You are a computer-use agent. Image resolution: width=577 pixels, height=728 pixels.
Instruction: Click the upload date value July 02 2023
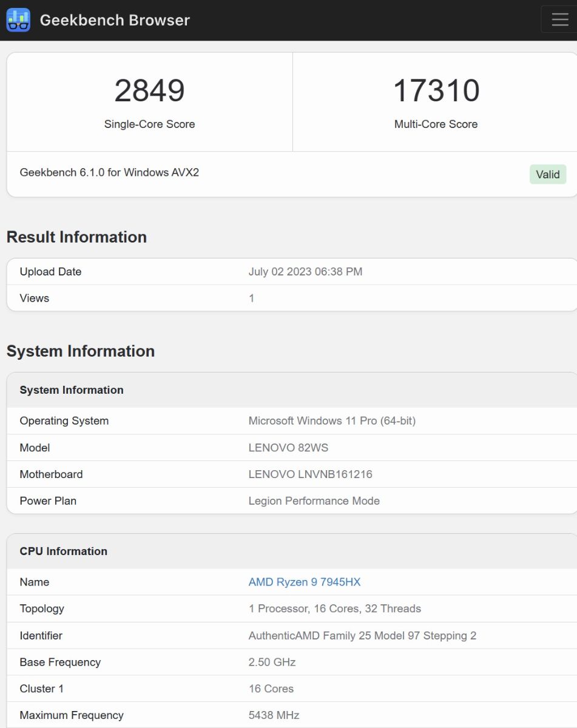pos(305,271)
